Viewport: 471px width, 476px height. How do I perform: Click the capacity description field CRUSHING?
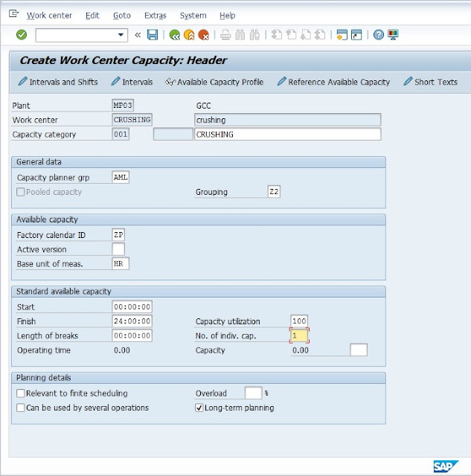point(287,134)
